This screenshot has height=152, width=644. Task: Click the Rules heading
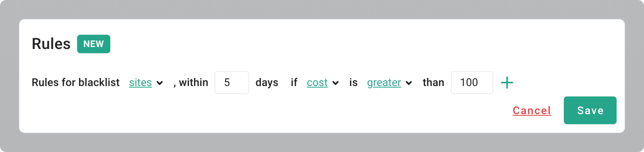tap(51, 44)
